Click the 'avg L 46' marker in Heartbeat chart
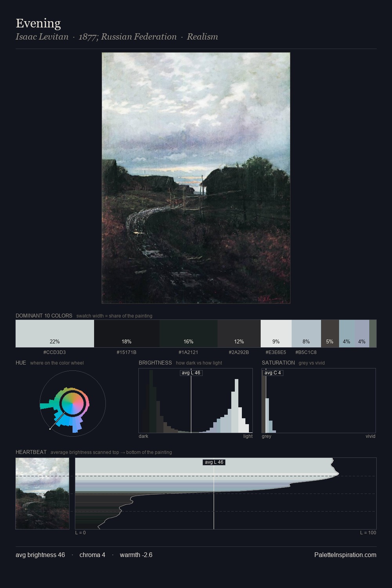This screenshot has width=392, height=588. click(214, 462)
